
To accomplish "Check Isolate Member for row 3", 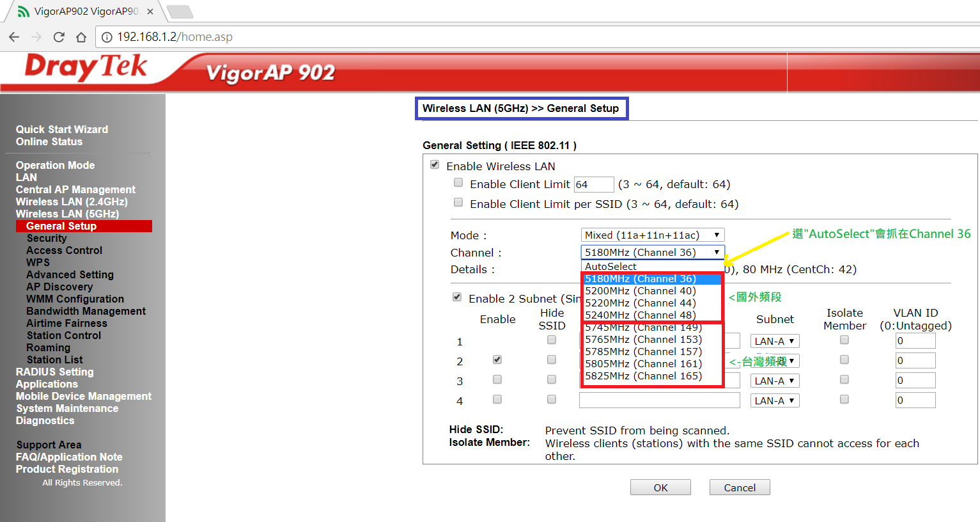I will (x=844, y=379).
